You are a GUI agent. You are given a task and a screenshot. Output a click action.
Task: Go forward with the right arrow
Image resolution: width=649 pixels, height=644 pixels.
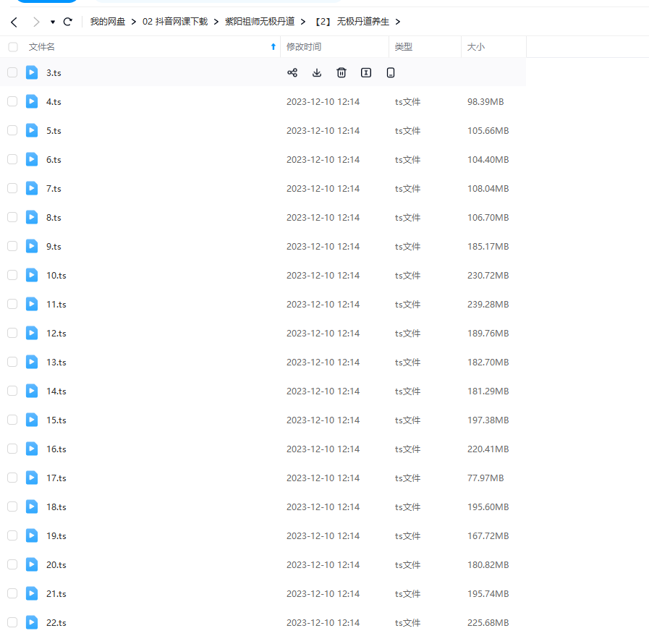pos(36,22)
